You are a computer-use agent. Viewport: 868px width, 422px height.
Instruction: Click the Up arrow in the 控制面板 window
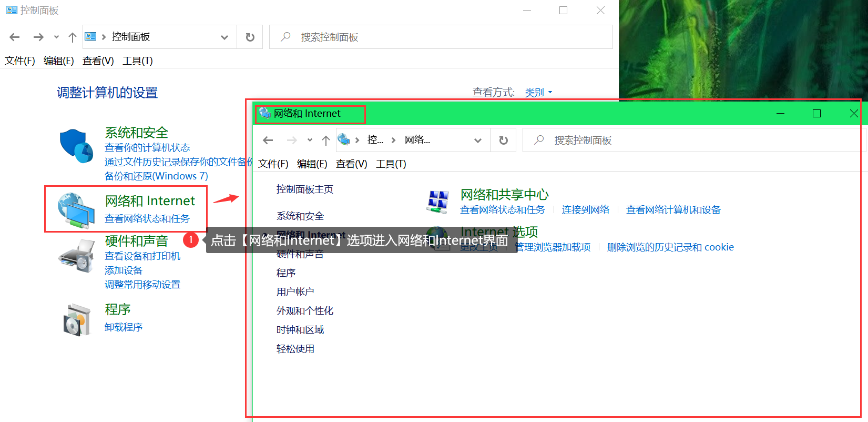(x=73, y=37)
